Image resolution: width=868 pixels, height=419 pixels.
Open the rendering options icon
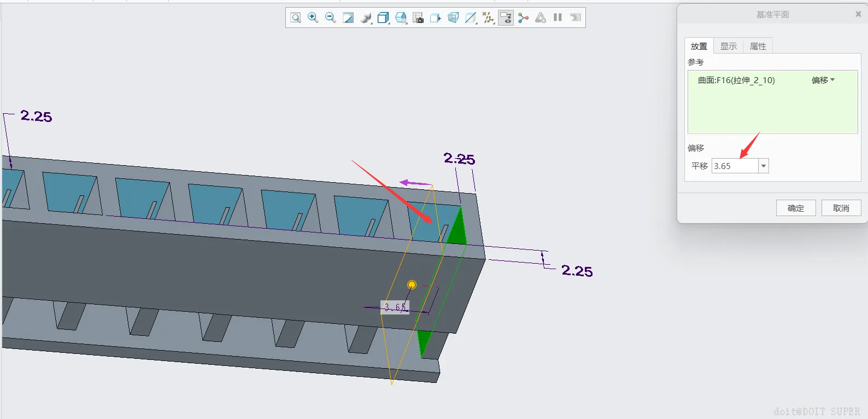[366, 18]
